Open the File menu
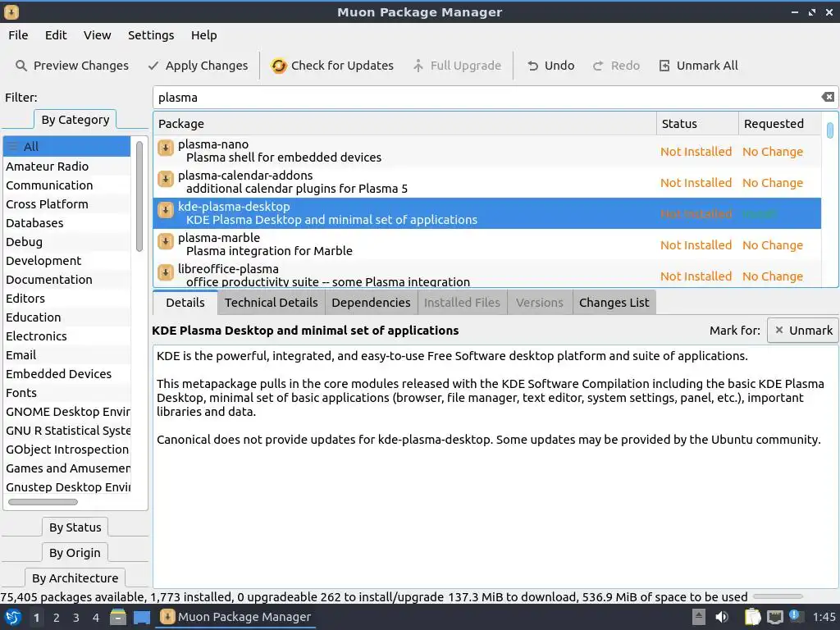The image size is (840, 630). [18, 35]
